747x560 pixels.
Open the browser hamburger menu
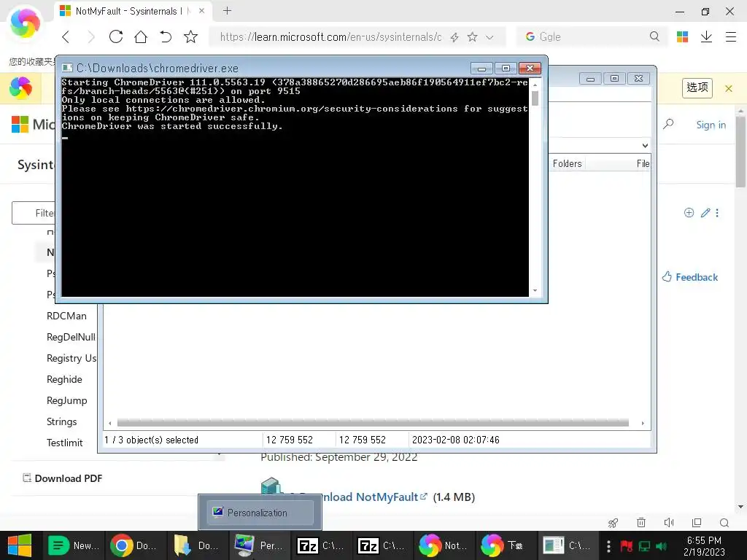[731, 36]
